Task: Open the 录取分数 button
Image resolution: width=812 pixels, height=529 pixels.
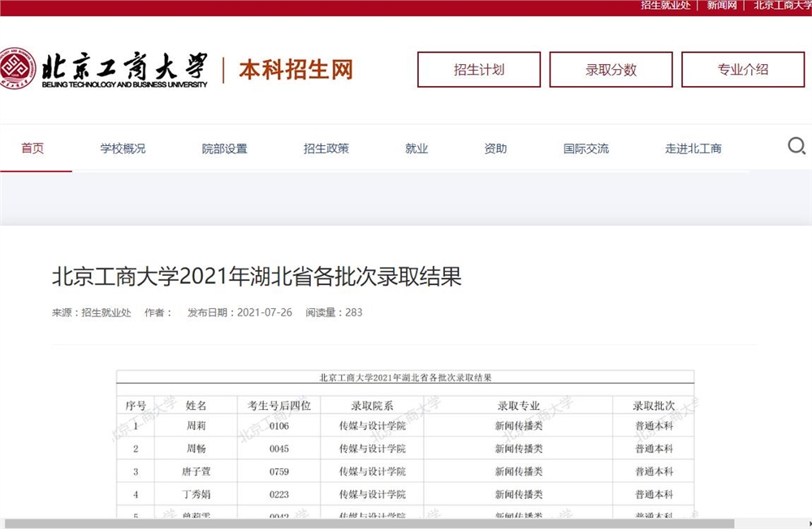Action: point(611,69)
